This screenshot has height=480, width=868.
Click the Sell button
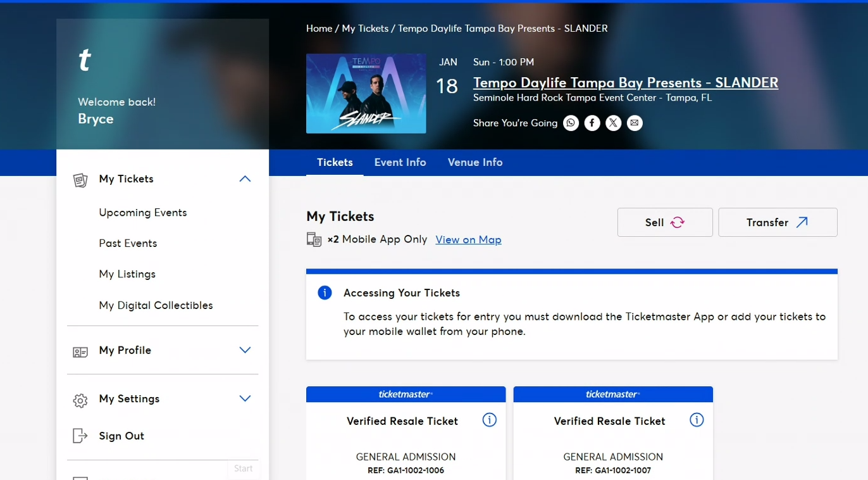665,222
